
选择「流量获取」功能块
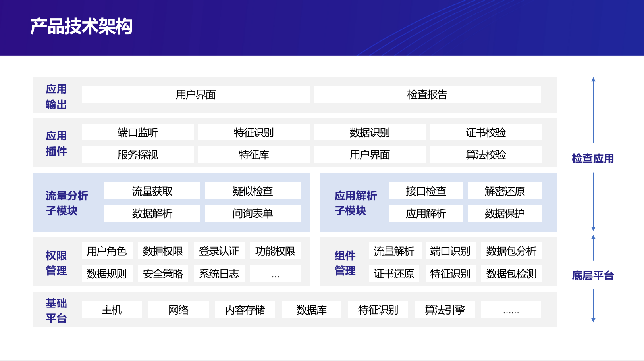pyautogui.click(x=152, y=191)
